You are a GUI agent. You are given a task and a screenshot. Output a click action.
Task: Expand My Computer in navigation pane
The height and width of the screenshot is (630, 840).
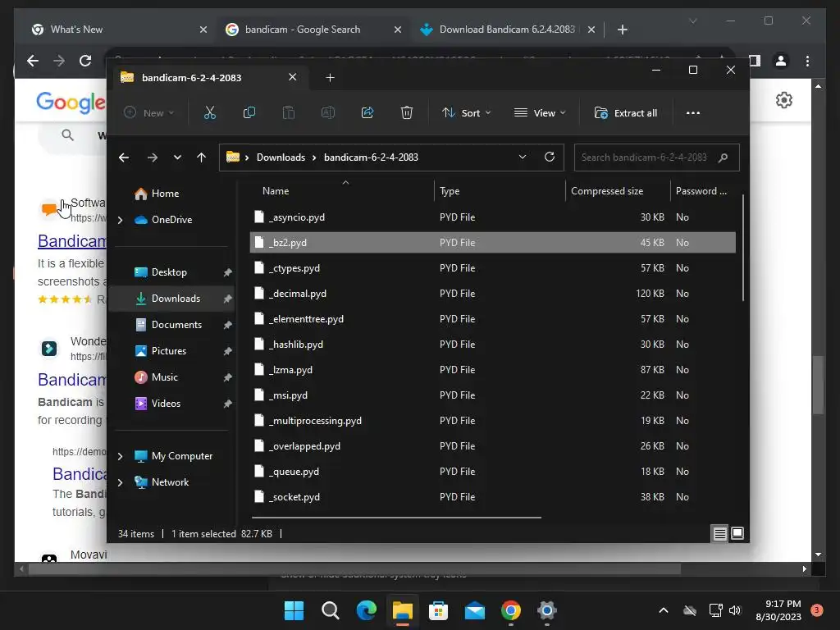[x=120, y=456]
